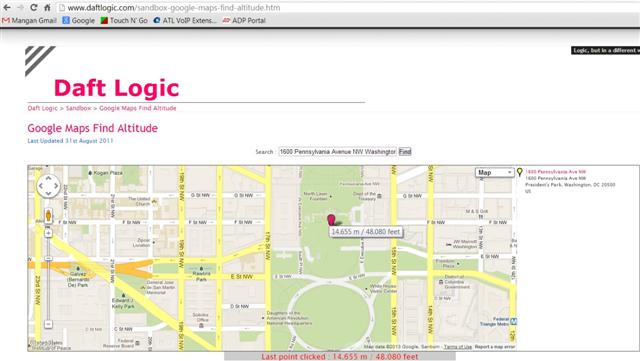Click the Daft Logic site title

pos(116,88)
